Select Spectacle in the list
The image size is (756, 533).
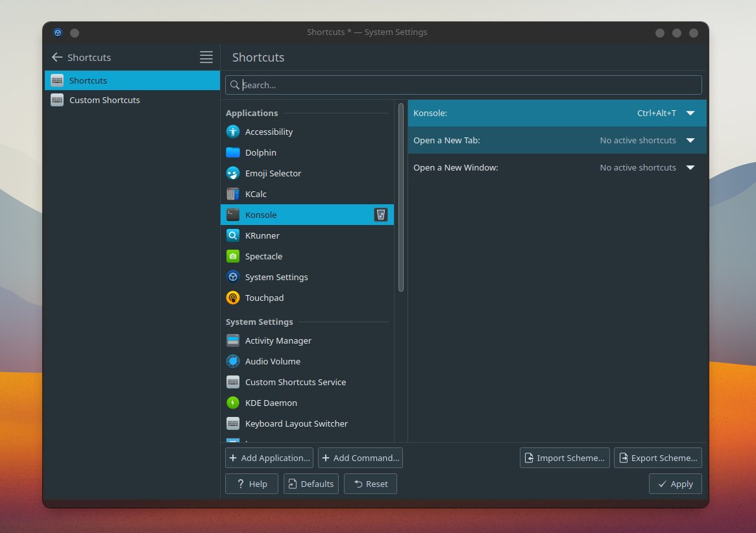click(x=307, y=256)
